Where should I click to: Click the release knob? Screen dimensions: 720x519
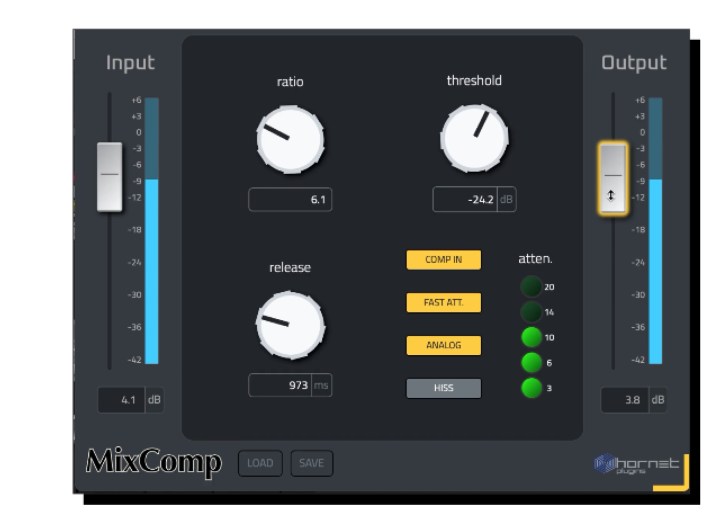coord(290,325)
